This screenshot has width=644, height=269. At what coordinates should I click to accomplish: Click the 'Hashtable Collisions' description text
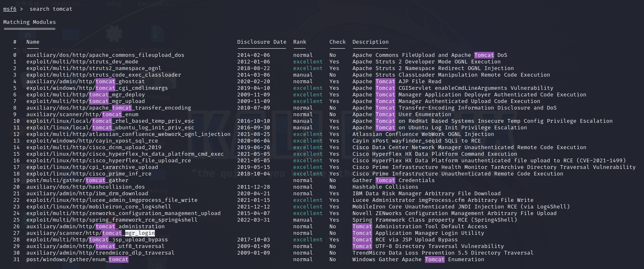[385, 187]
